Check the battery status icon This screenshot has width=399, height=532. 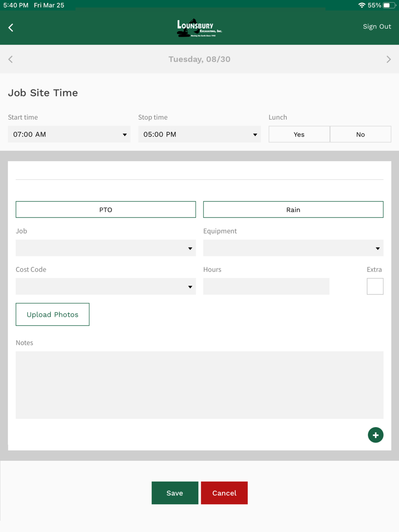(389, 5)
